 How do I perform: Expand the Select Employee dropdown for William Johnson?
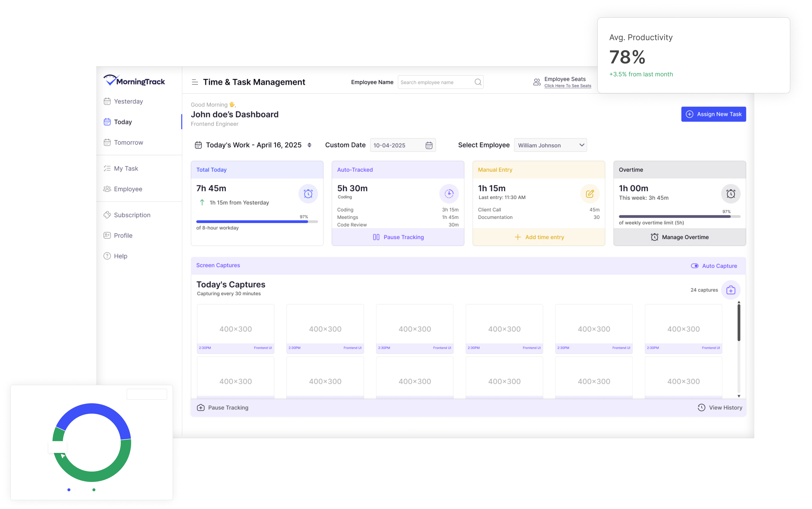pyautogui.click(x=550, y=145)
